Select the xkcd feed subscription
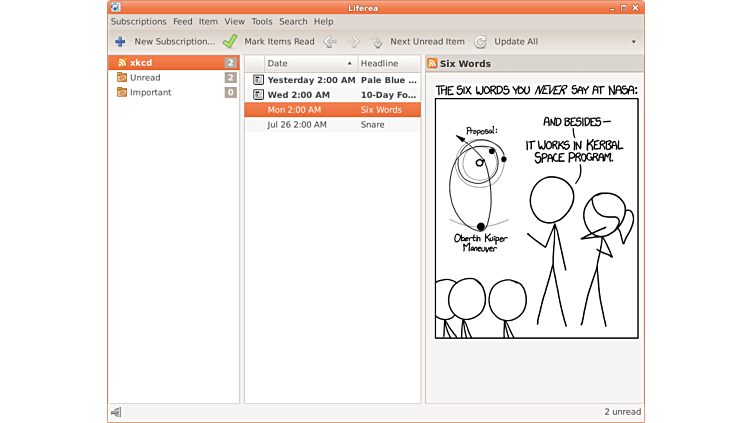 (140, 63)
